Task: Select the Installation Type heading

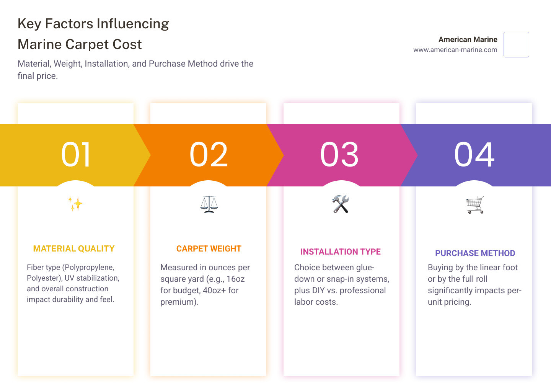Action: click(340, 252)
